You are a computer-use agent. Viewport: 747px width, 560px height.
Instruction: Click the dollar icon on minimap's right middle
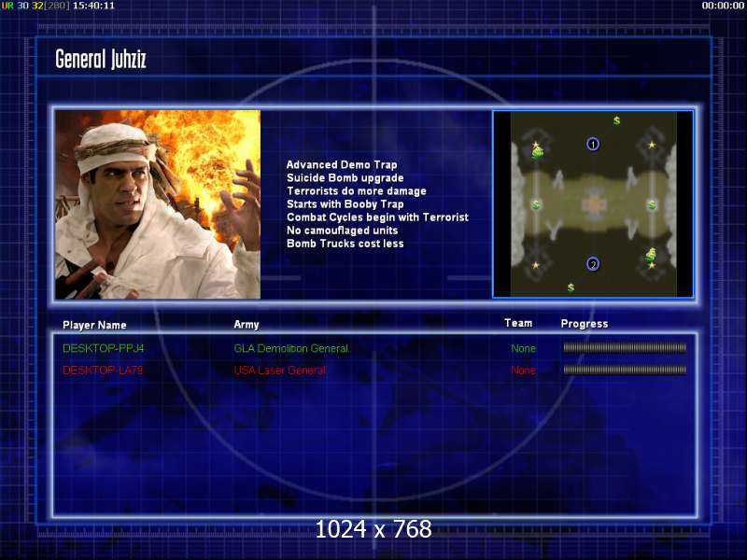652,204
